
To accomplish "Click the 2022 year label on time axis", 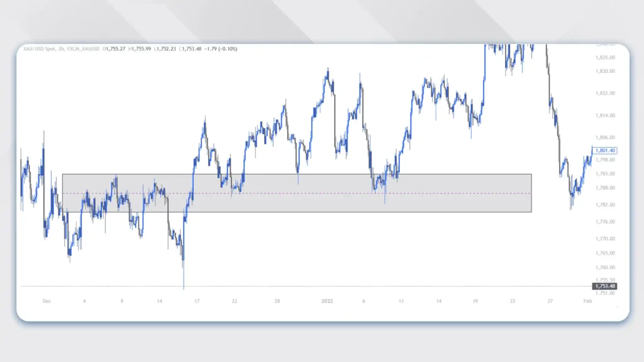I will point(327,301).
